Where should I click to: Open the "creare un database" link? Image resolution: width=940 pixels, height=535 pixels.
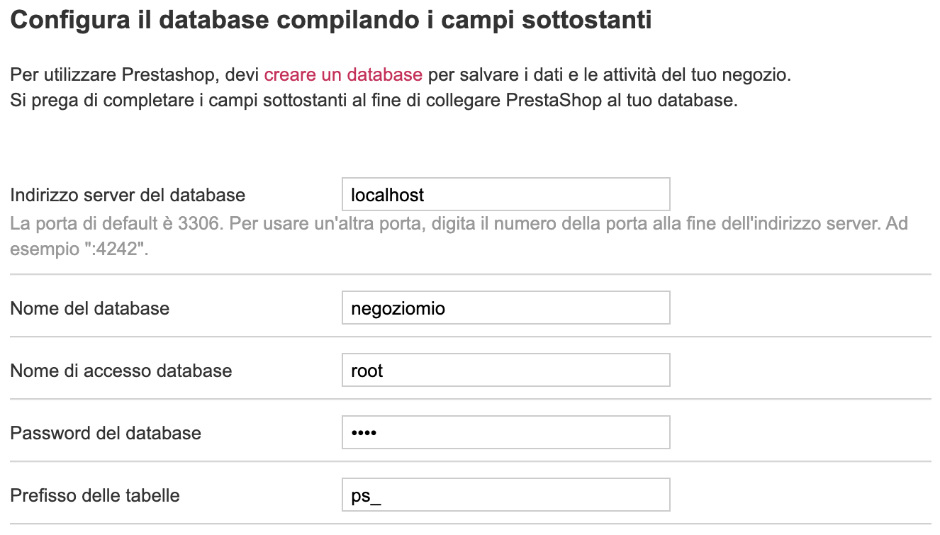(343, 76)
